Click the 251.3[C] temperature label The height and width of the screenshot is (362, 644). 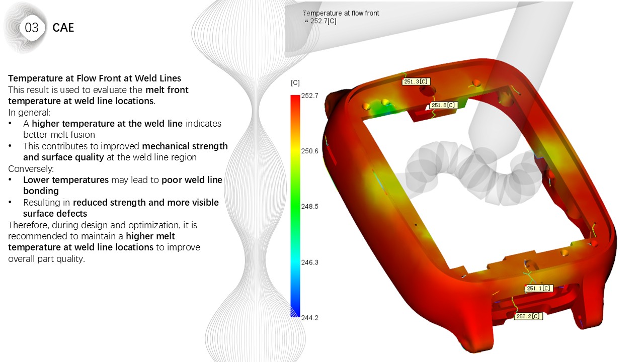pos(416,81)
